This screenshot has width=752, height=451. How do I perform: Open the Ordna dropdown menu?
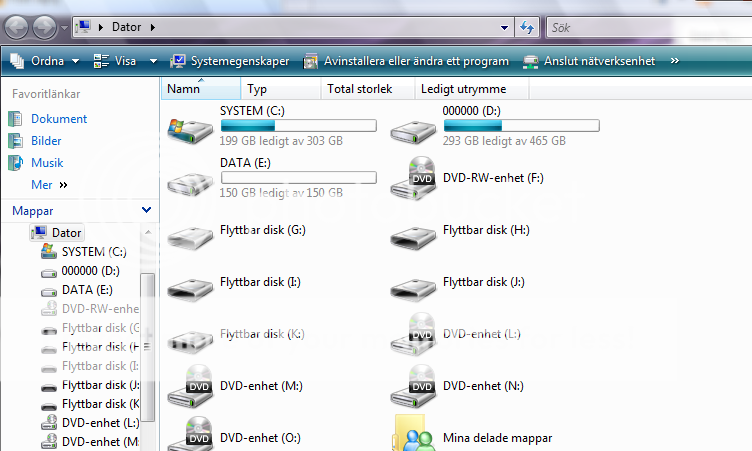point(45,61)
